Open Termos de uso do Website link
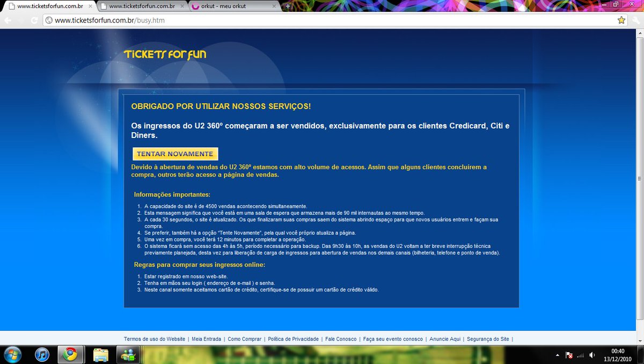Screen dimensions: 644x364 (x=155, y=339)
